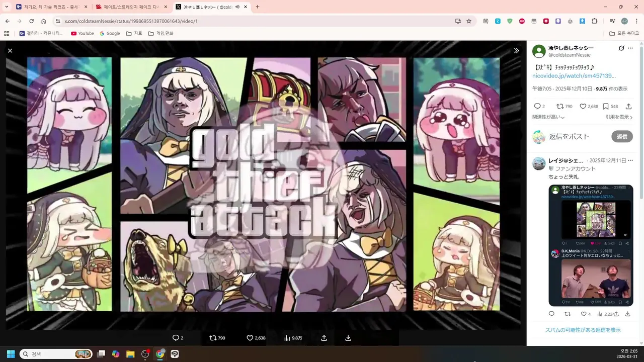Open Chrome three-dot menu
The image size is (644, 362).
click(636, 21)
